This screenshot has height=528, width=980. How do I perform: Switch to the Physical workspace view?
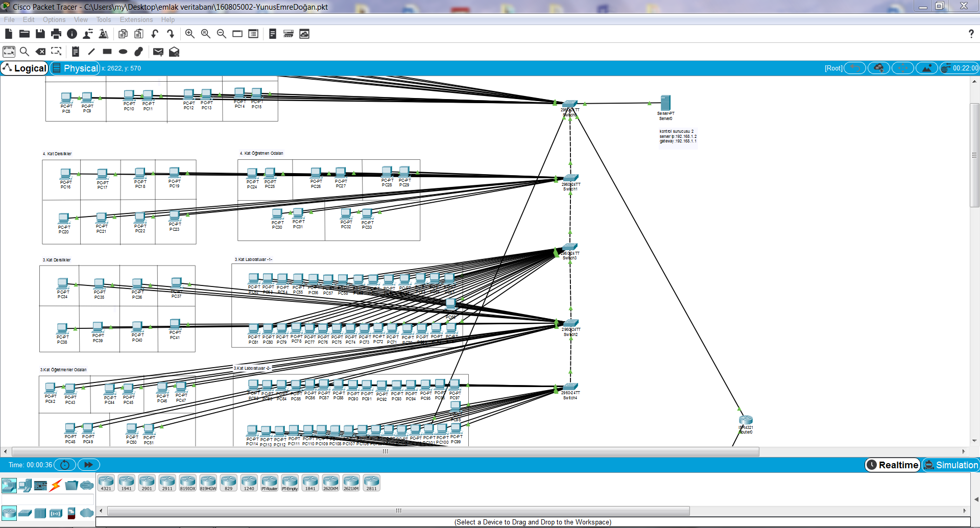[75, 68]
